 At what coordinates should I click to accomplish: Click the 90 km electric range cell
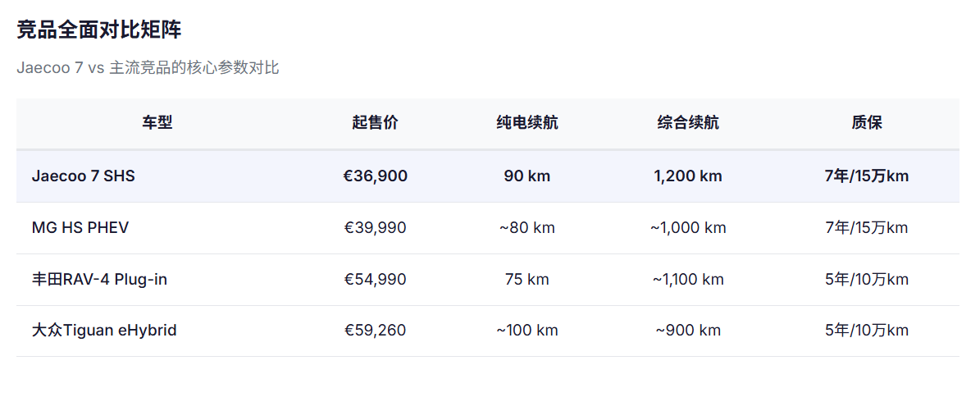pyautogui.click(x=527, y=176)
